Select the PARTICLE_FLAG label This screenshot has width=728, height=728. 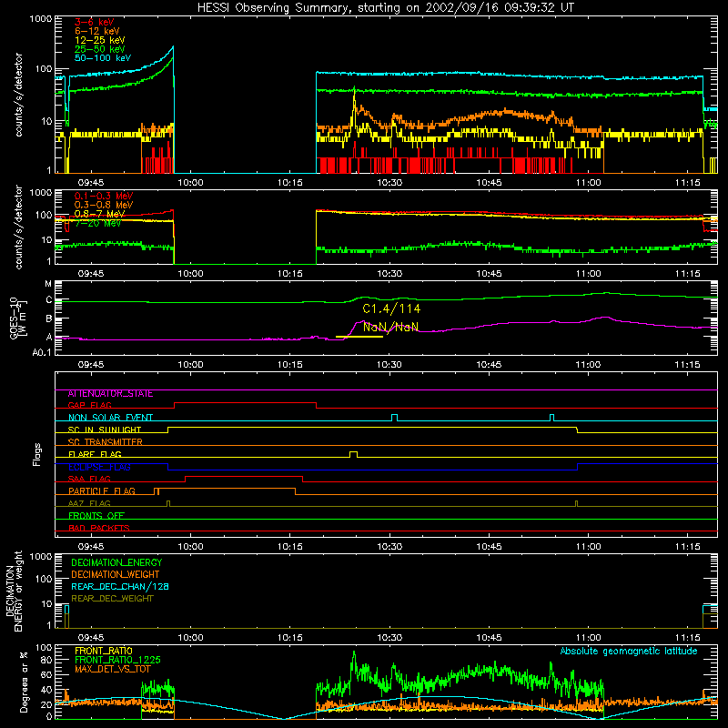(x=102, y=491)
